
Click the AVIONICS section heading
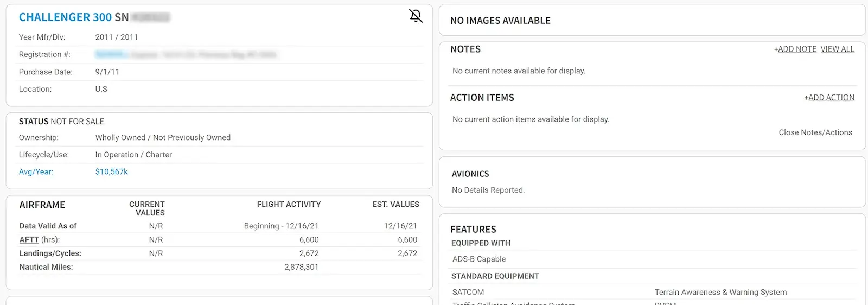click(470, 174)
